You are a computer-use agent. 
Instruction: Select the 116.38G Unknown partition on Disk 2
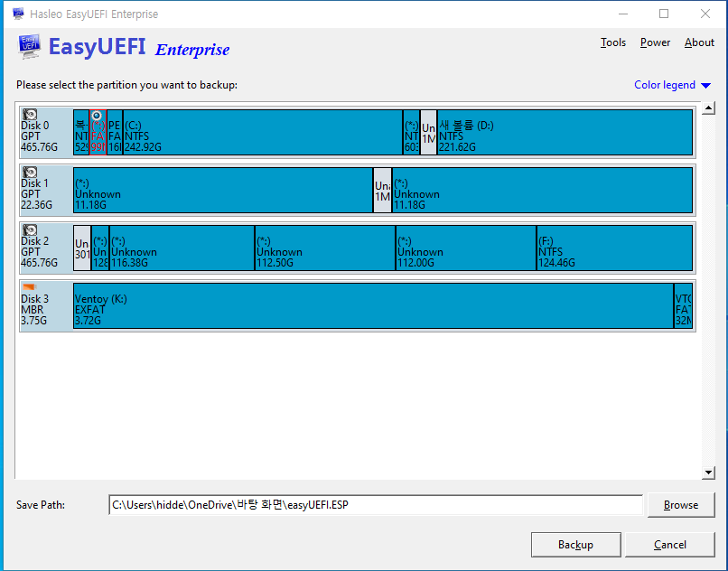(182, 248)
